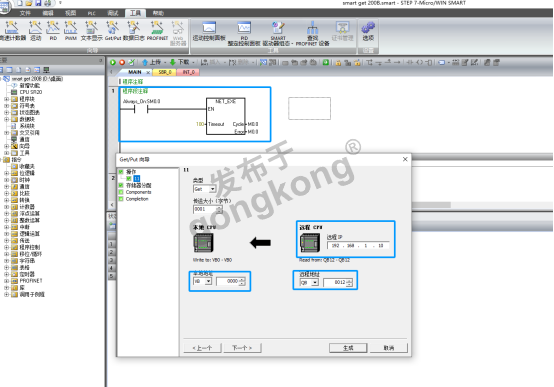Open the Data log wizard
Image resolution: width=554 pixels, height=387 pixels.
pyautogui.click(x=134, y=31)
